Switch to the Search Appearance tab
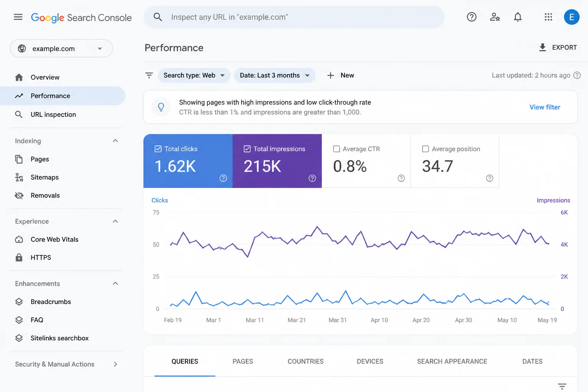This screenshot has height=392, width=588. click(452, 361)
